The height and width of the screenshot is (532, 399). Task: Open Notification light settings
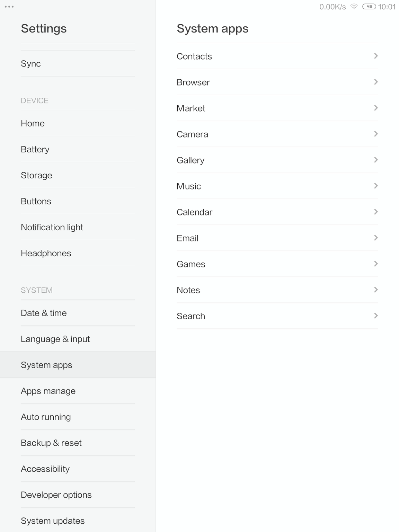[x=52, y=227]
